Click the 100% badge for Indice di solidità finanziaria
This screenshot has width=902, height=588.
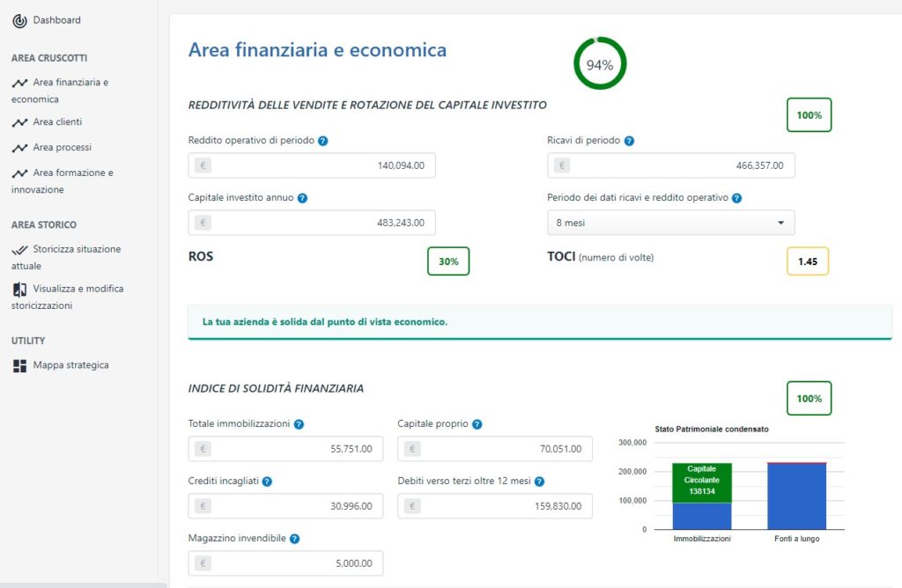click(x=809, y=399)
